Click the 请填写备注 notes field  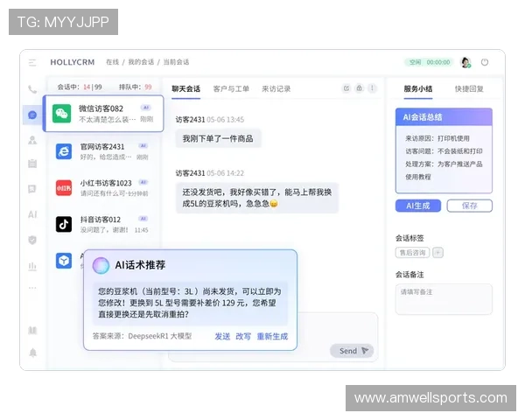(444, 299)
